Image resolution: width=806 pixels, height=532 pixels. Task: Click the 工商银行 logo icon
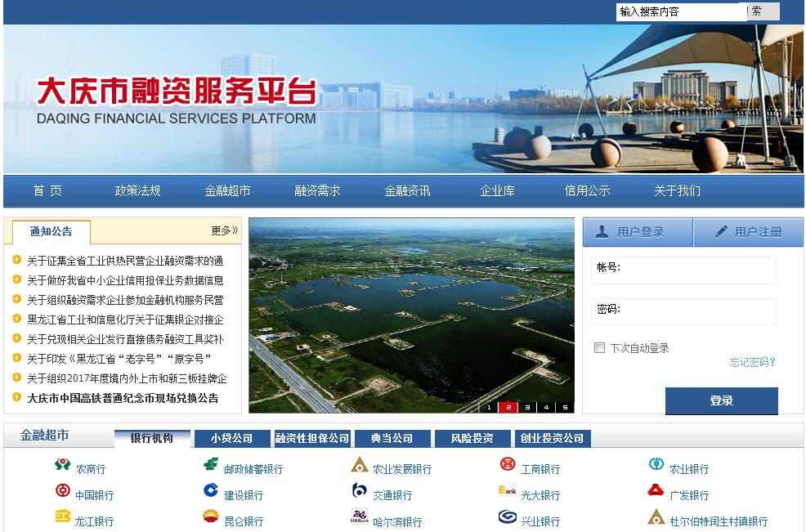(508, 463)
